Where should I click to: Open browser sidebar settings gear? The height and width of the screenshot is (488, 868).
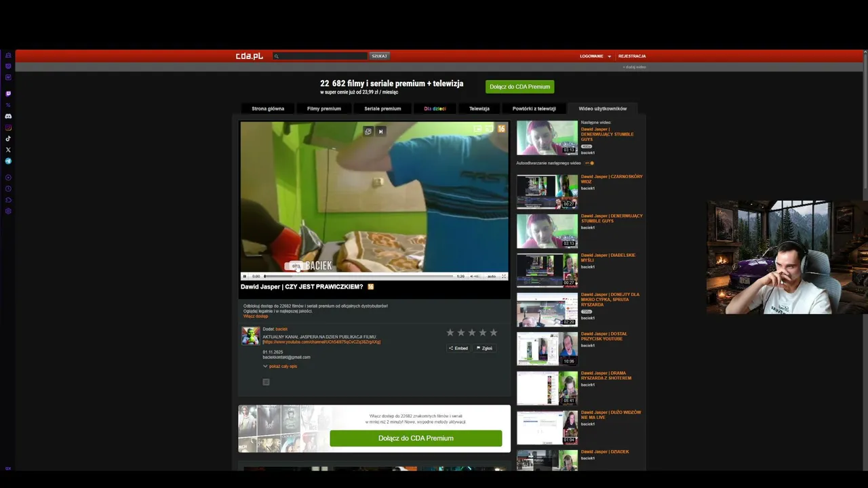(x=8, y=211)
